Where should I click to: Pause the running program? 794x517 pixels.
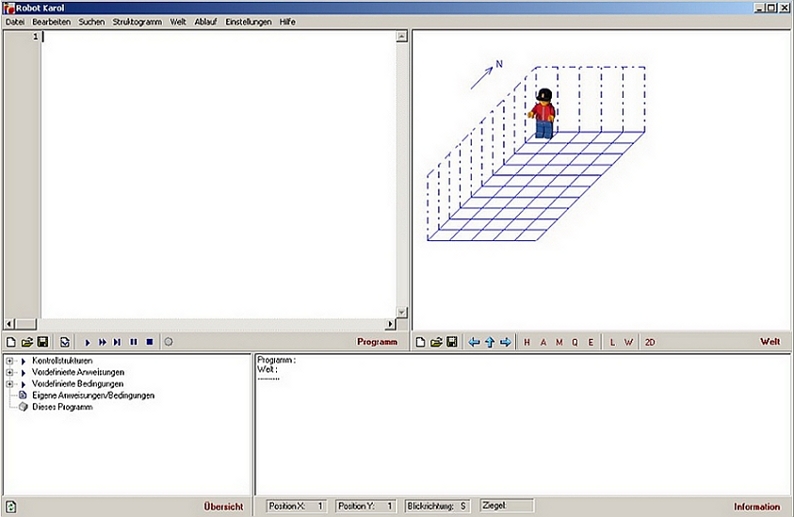pos(134,342)
